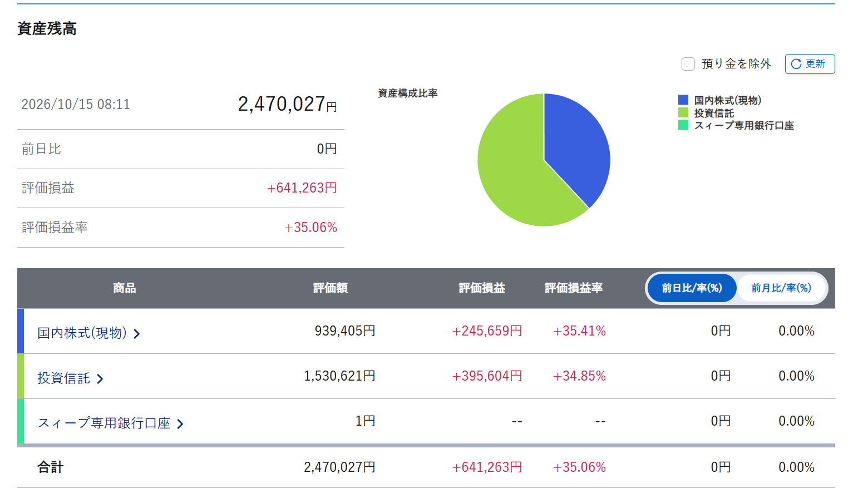Click 939,405円 in the 国内株式 row
Viewport: 868px width, 503px height.
[345, 331]
